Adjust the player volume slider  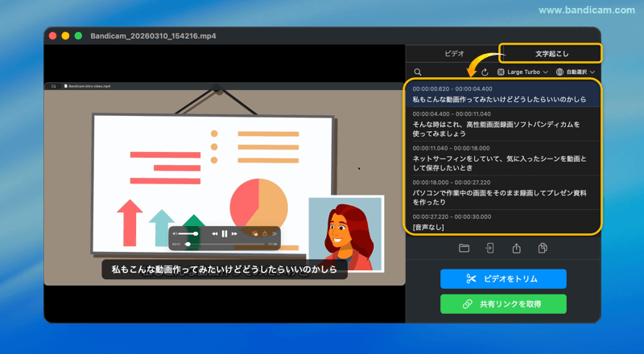[x=188, y=233]
